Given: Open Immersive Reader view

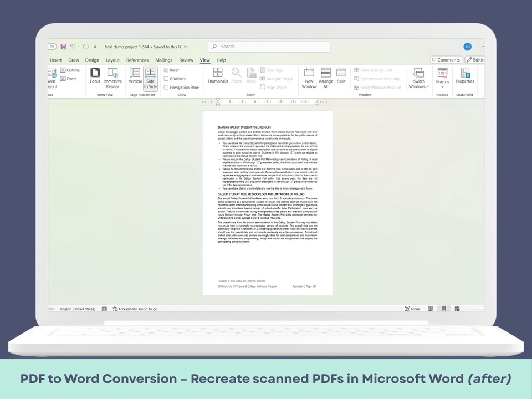Looking at the screenshot, I should [x=112, y=78].
